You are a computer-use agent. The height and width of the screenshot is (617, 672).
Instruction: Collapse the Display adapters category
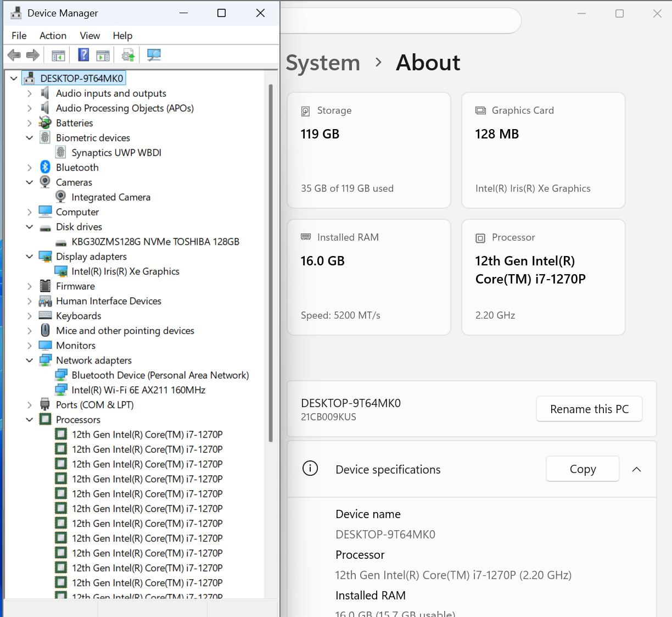pyautogui.click(x=30, y=257)
